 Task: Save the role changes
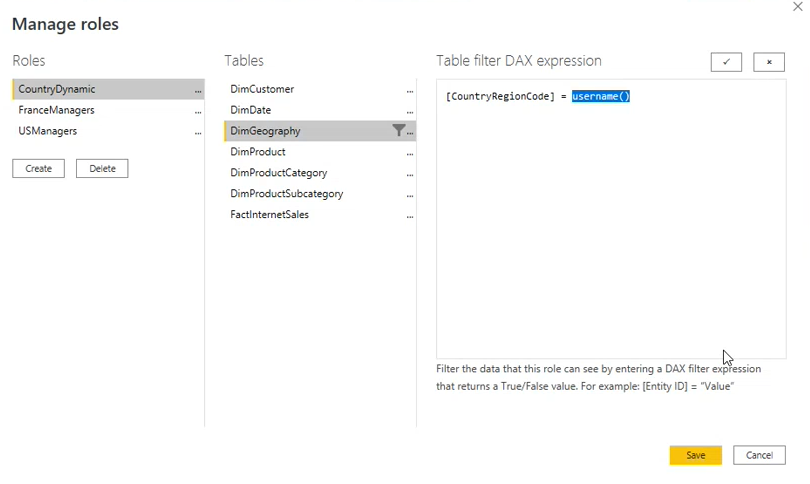point(695,455)
